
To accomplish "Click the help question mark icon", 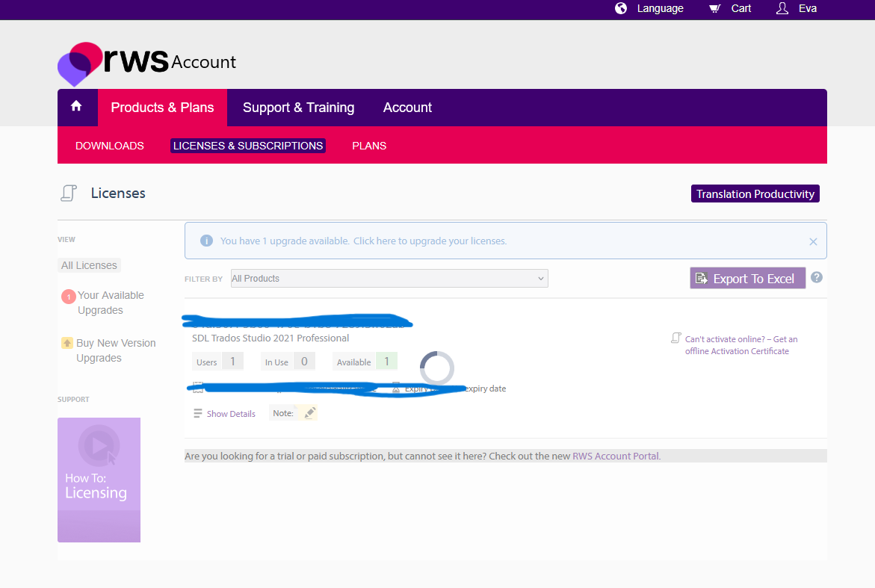I will pyautogui.click(x=817, y=277).
